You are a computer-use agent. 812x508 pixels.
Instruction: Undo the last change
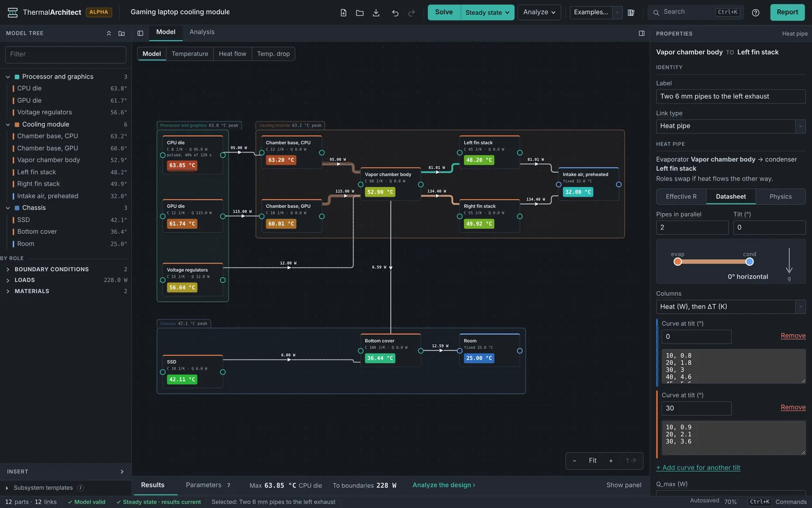(395, 13)
